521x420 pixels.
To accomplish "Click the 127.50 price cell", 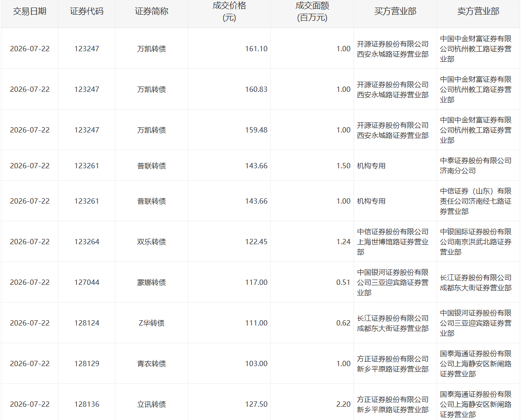I will (256, 404).
